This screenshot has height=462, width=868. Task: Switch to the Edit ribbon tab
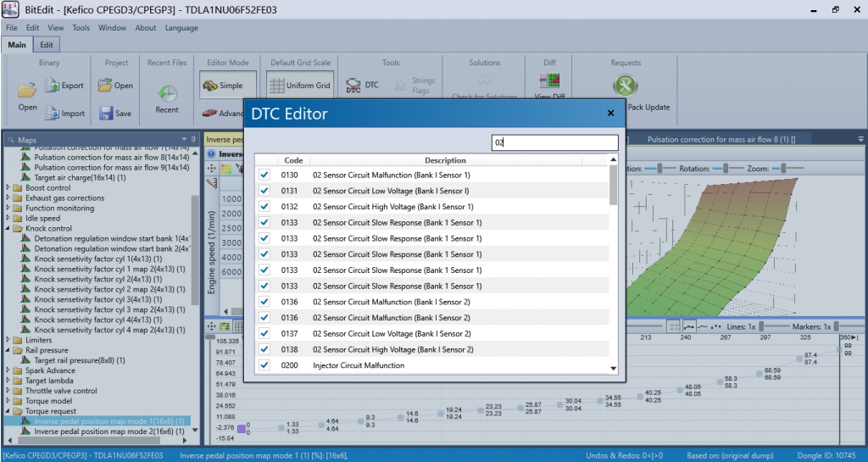click(47, 45)
